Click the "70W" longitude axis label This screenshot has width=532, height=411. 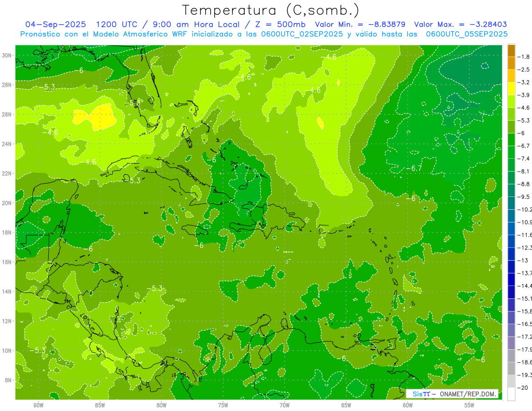285,406
